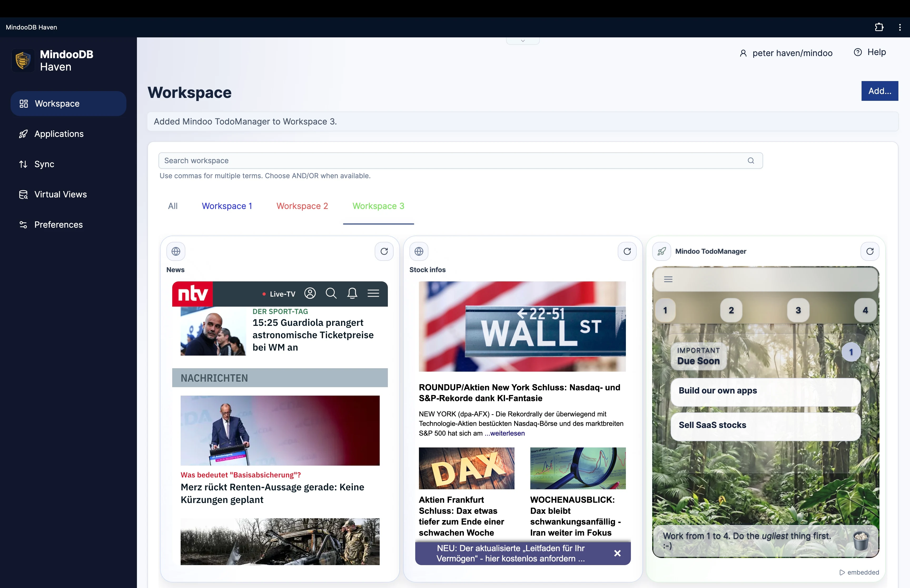Refresh the Stock infos widget
Viewport: 910px width, 588px height.
tap(627, 251)
